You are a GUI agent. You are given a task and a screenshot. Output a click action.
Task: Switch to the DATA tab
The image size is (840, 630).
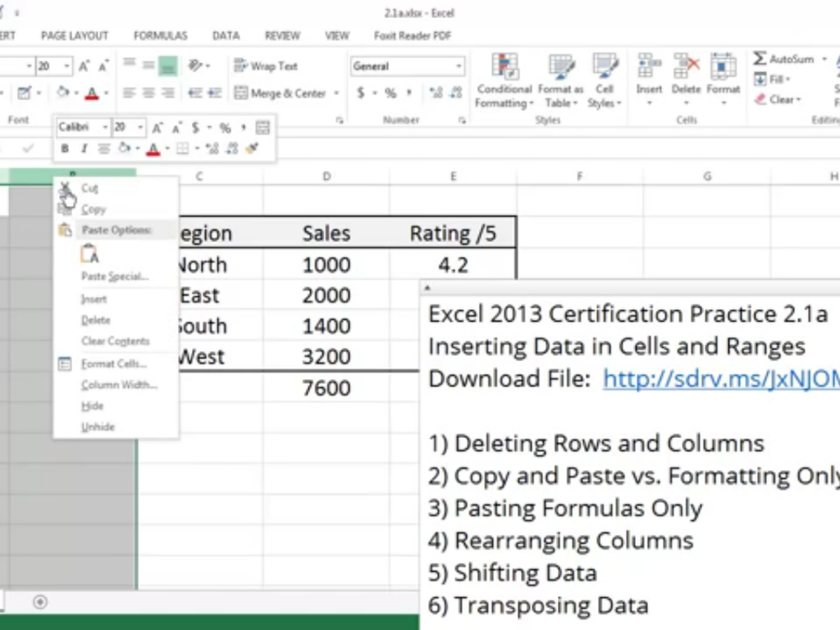pos(226,36)
